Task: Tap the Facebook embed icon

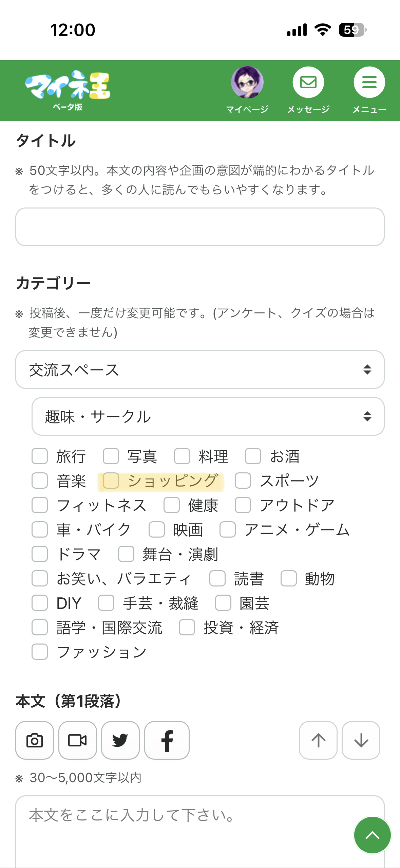Action: pyautogui.click(x=167, y=740)
